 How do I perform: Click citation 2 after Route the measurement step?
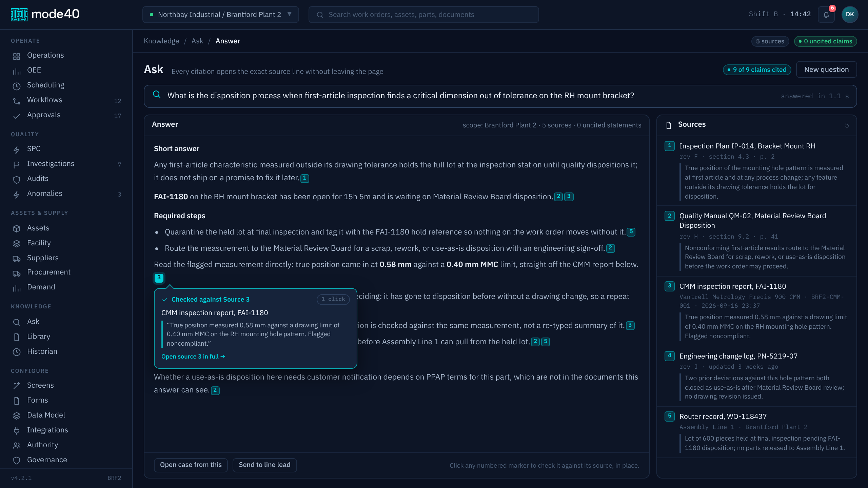tap(610, 248)
